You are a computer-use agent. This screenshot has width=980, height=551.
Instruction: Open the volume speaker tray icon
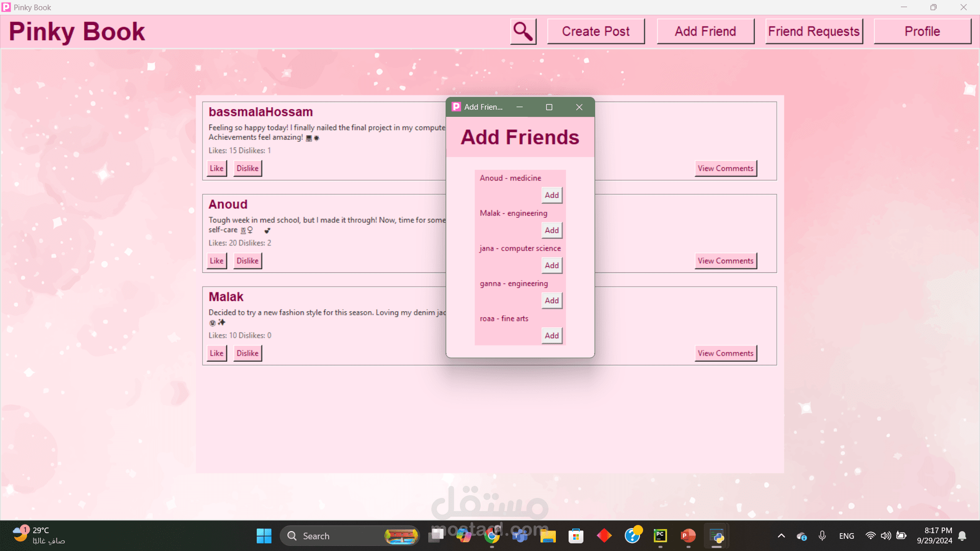click(886, 536)
